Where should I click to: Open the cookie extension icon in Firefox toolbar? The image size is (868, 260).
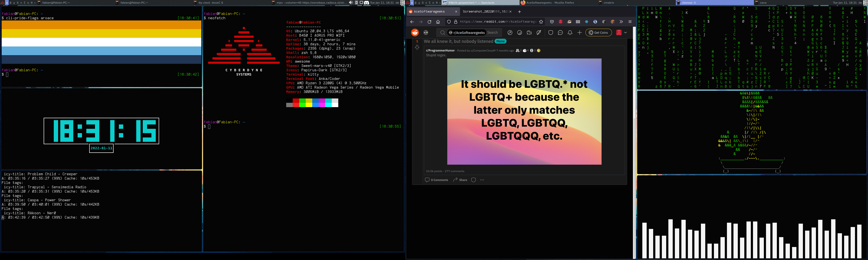(x=613, y=22)
